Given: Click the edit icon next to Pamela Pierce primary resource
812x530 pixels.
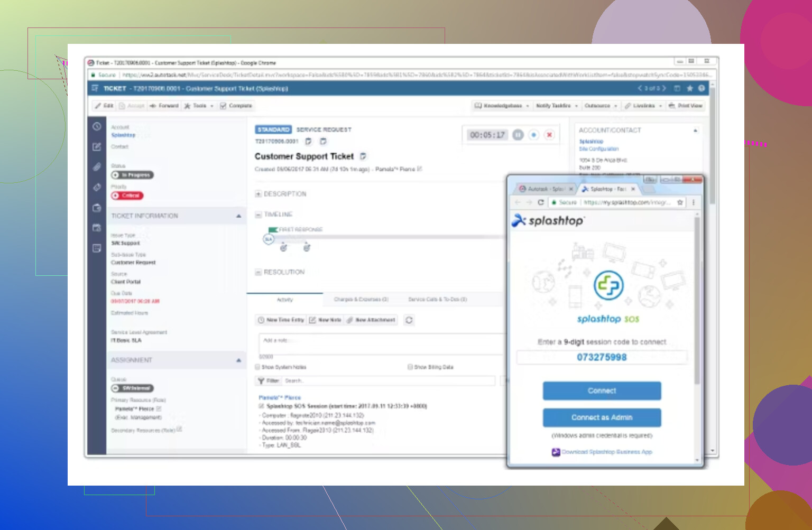Looking at the screenshot, I should 159,408.
